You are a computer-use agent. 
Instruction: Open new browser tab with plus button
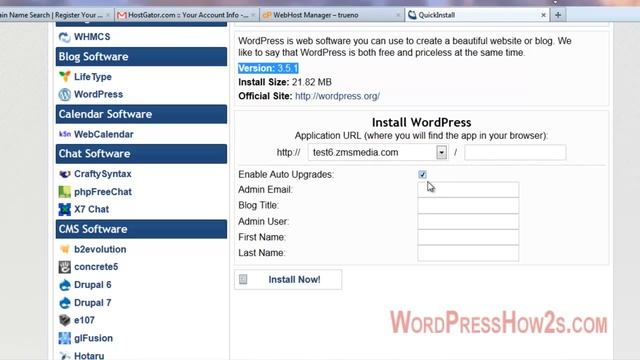558,15
